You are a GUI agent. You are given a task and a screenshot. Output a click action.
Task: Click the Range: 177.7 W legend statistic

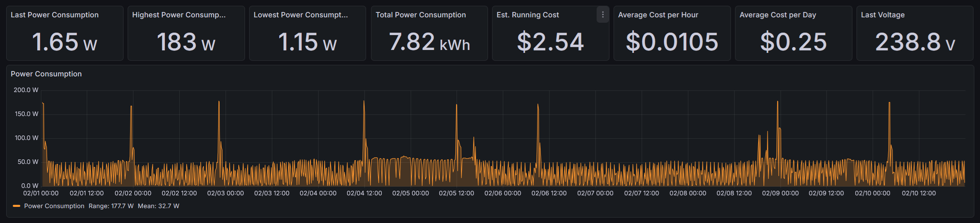[x=111, y=206]
